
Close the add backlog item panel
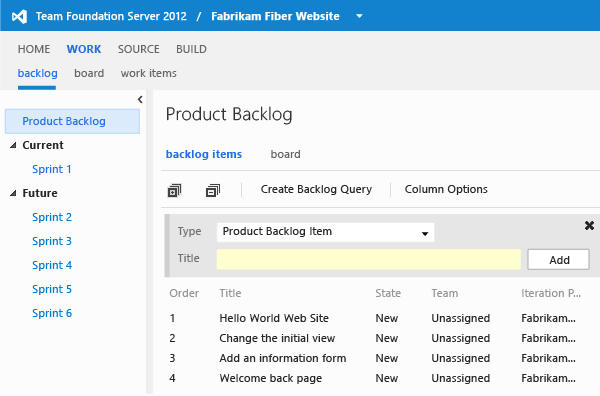[589, 225]
